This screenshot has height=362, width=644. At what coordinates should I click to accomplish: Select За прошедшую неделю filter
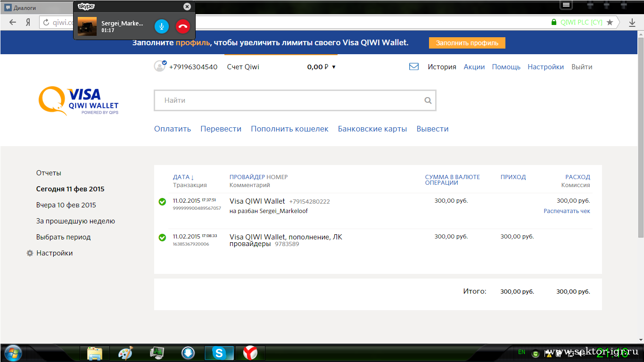[75, 221]
